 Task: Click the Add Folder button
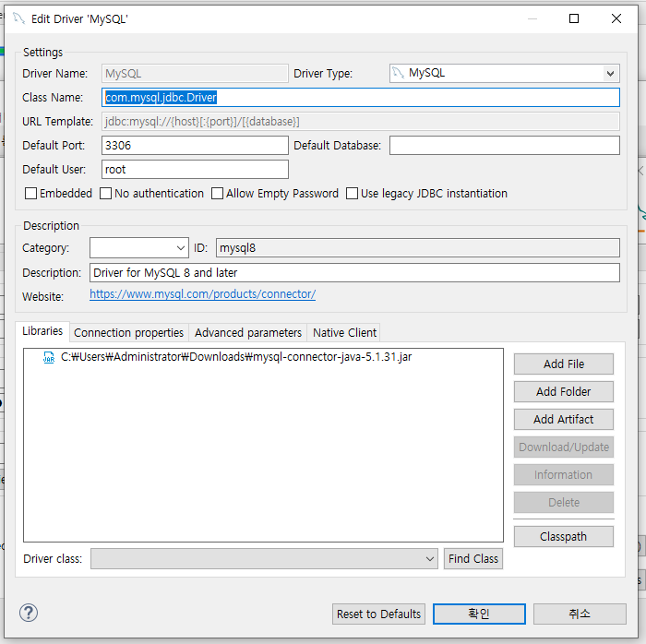[x=564, y=391]
